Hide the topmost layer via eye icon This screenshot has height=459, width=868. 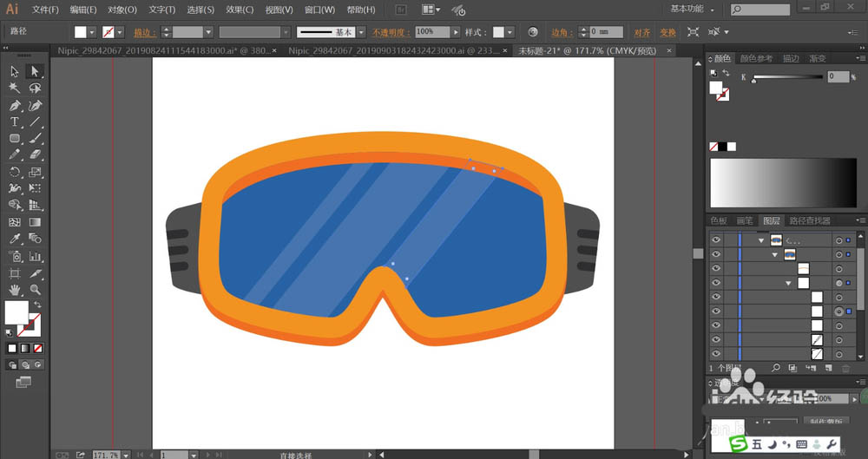pyautogui.click(x=716, y=240)
